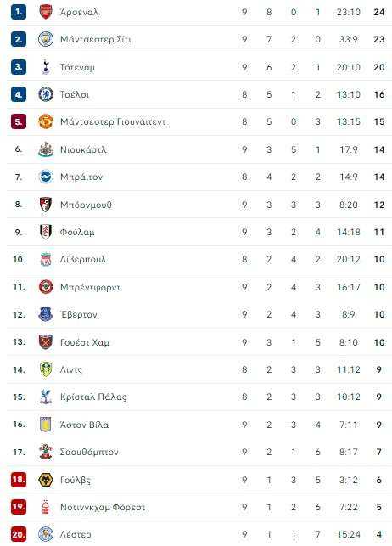This screenshot has height=546, width=392.
Task: Click the Manchester City club crest
Action: (46, 39)
